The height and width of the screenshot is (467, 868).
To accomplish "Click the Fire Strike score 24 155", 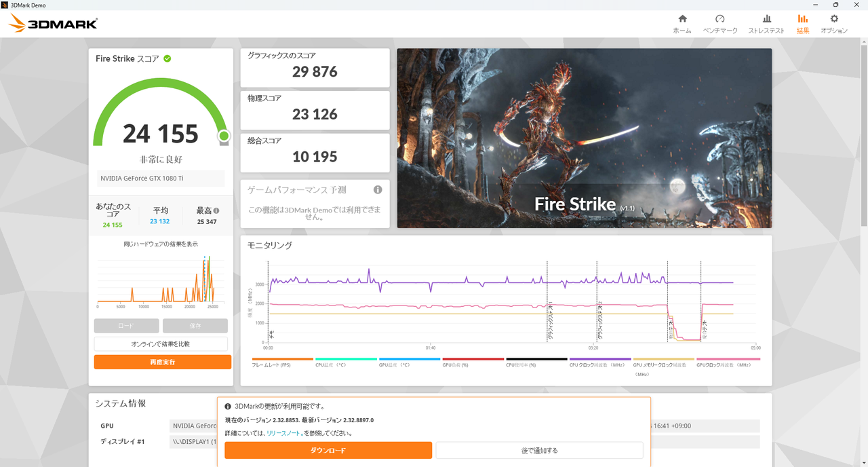I will (161, 134).
